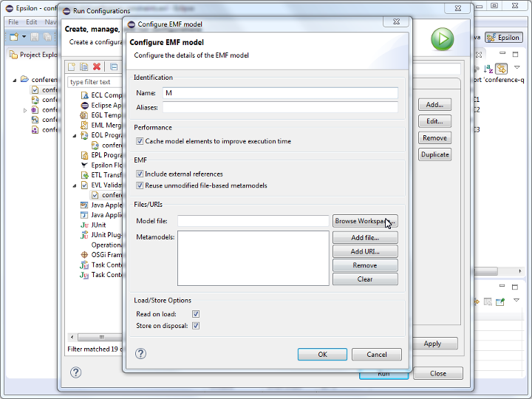Toggle Cache model elements checkbox

140,141
